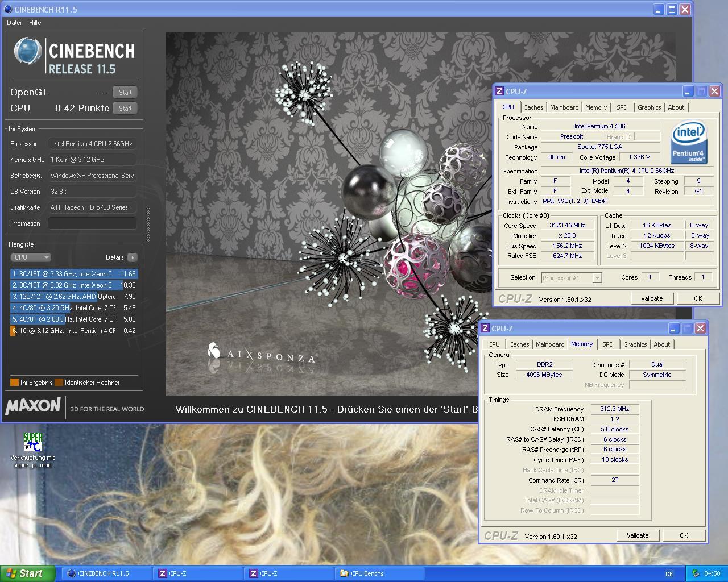Click DE language indicator in taskbar
Image resolution: width=728 pixels, height=582 pixels.
(669, 574)
